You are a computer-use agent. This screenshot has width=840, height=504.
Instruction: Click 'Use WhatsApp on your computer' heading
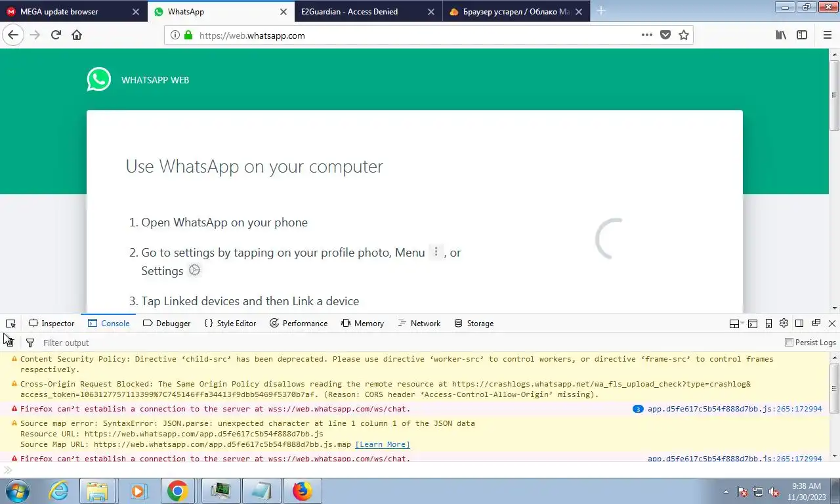tap(255, 166)
